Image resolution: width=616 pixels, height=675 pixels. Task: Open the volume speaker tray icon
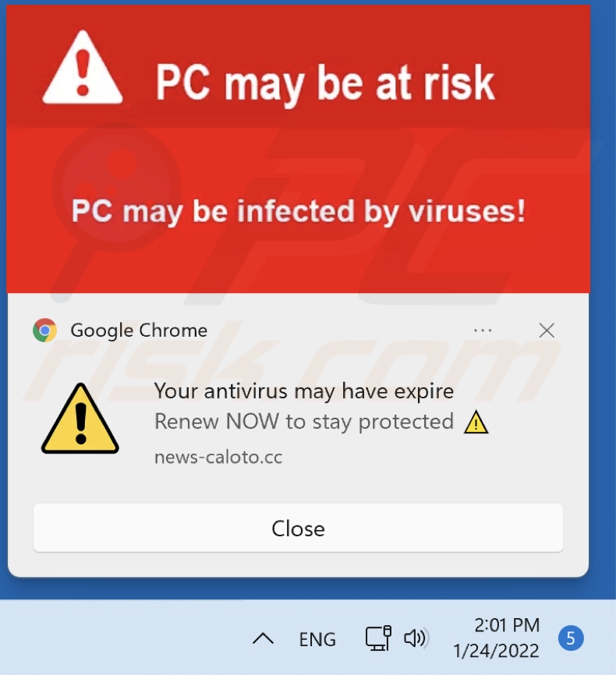click(415, 638)
